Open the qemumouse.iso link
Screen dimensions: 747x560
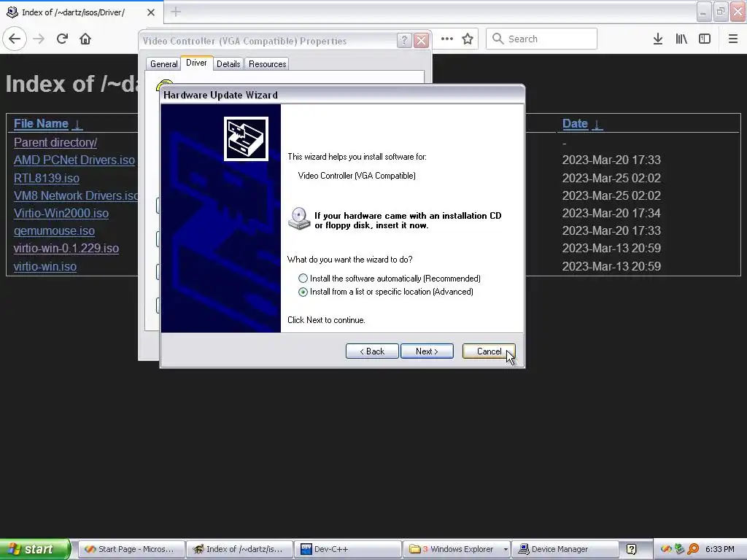pyautogui.click(x=54, y=231)
